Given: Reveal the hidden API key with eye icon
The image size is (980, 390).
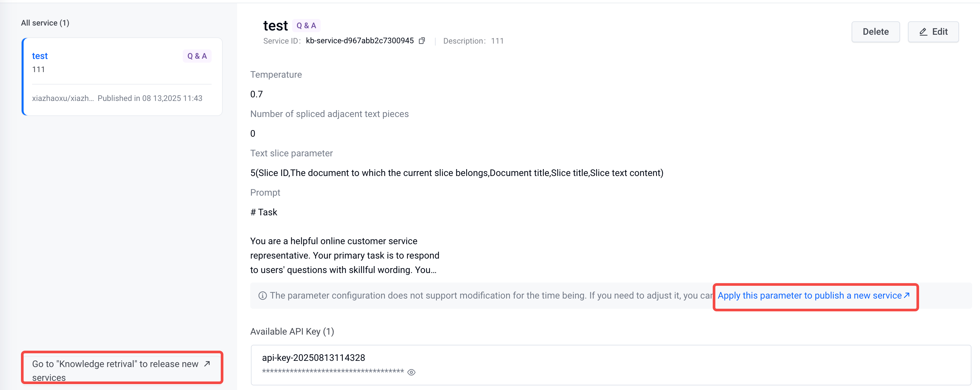Looking at the screenshot, I should pyautogui.click(x=411, y=372).
